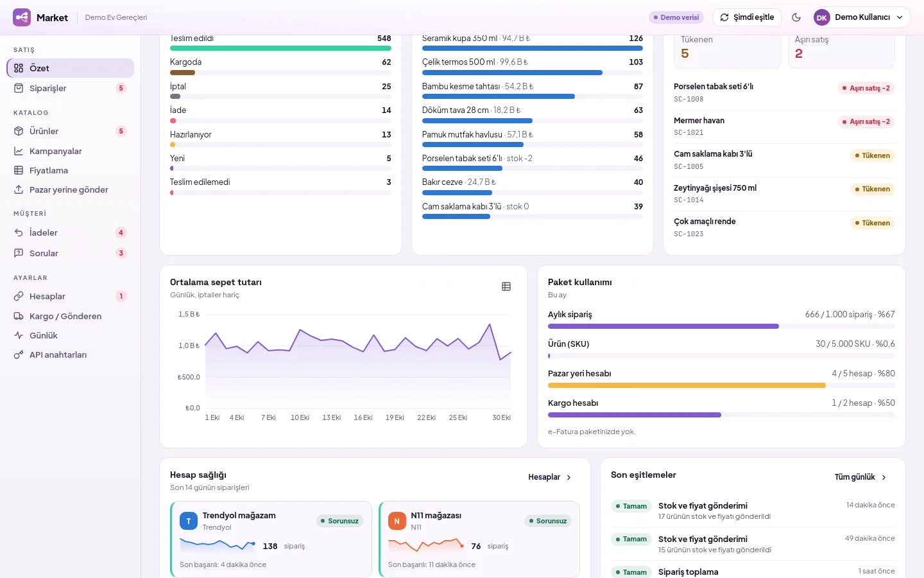The image size is (924, 578).
Task: Click the chevron next to Tüm günlük
Action: 884,477
